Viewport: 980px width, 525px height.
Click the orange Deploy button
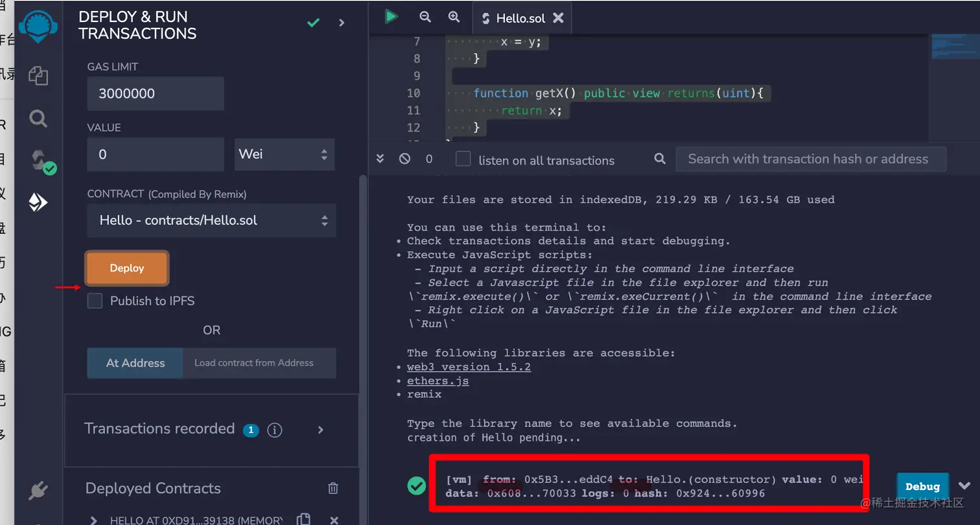(127, 268)
